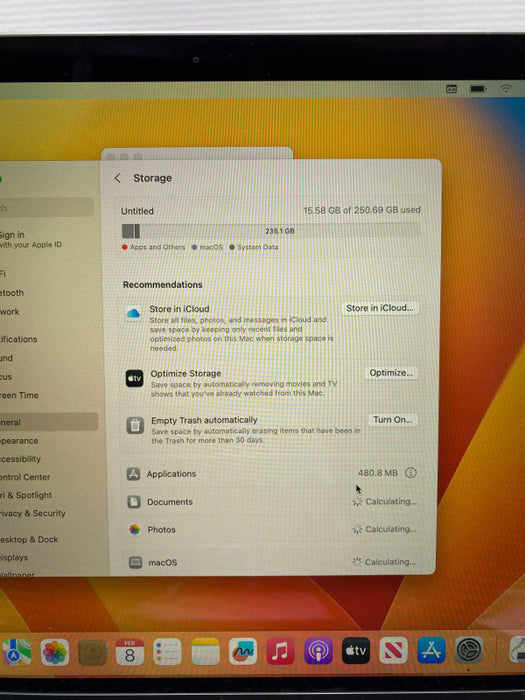Click the Apps and Others legend label
Viewport: 525px width, 700px height.
tap(157, 247)
